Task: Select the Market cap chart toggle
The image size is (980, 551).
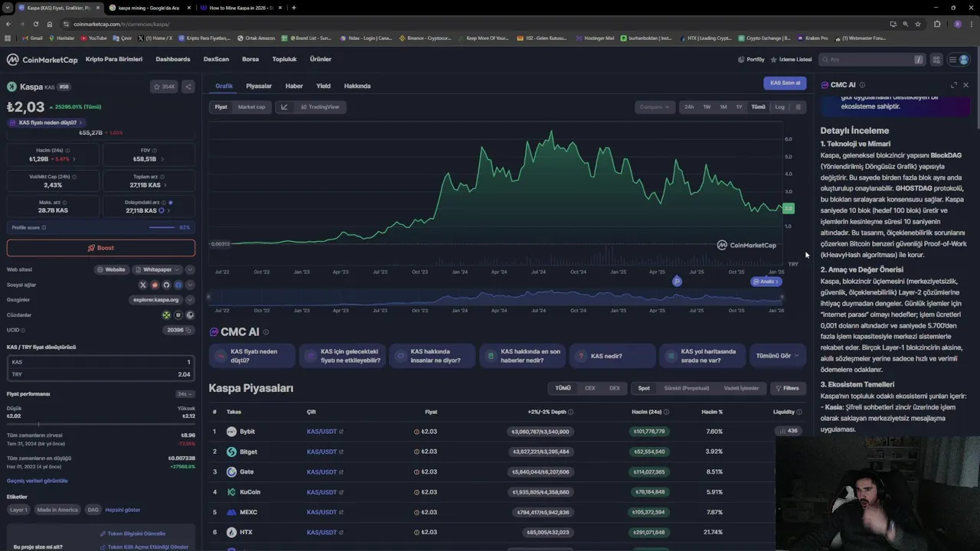Action: click(x=251, y=107)
